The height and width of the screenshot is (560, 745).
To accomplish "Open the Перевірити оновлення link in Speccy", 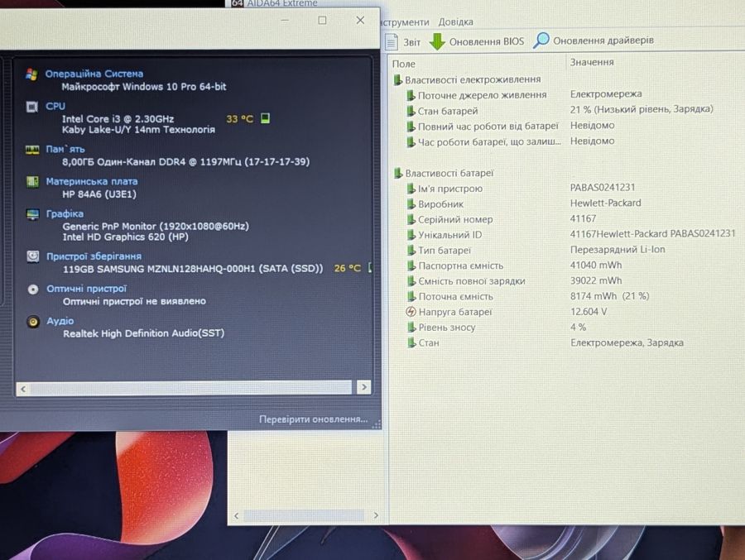I will 313,419.
